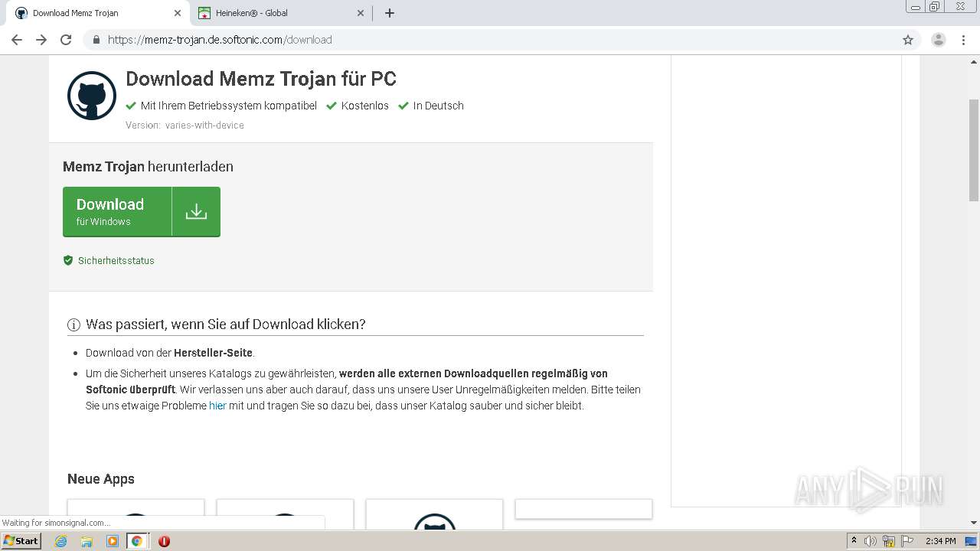Show hidden system tray icons

pyautogui.click(x=854, y=541)
